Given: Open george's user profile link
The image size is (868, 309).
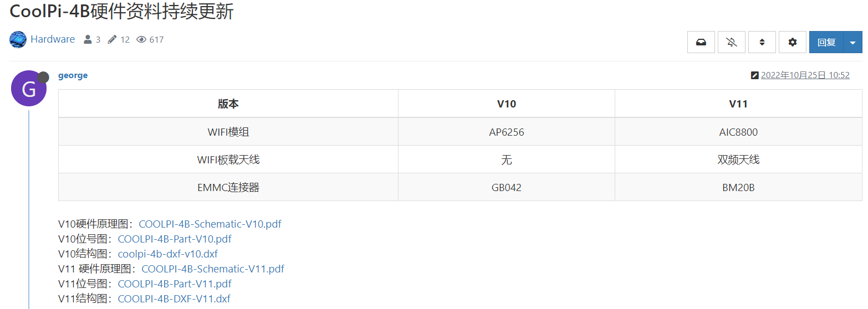Looking at the screenshot, I should point(73,75).
